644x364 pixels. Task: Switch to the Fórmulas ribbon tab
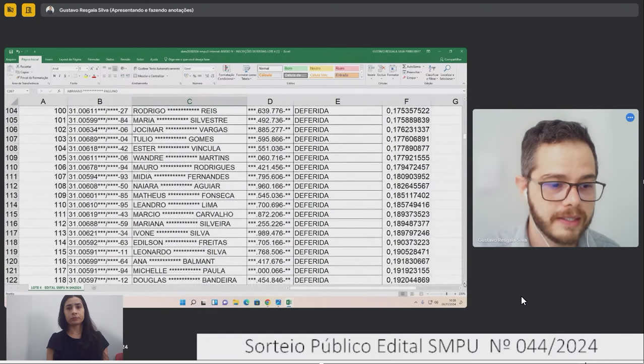[94, 59]
